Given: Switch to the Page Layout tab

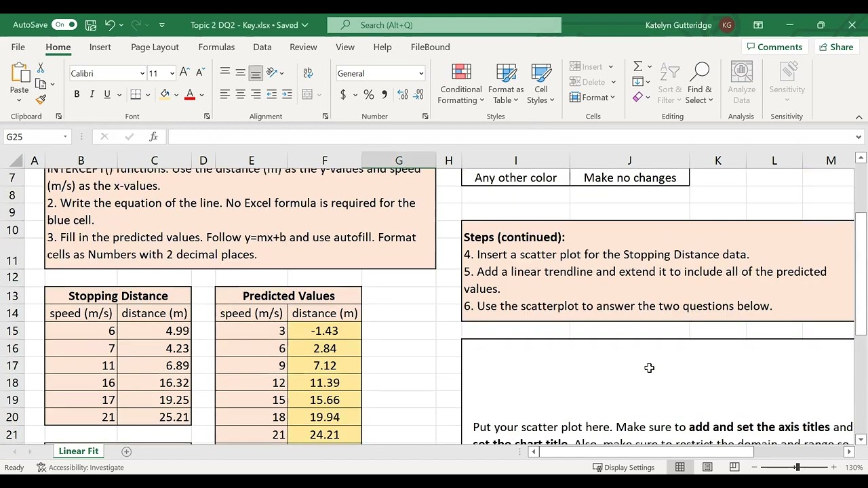Looking at the screenshot, I should pyautogui.click(x=155, y=47).
